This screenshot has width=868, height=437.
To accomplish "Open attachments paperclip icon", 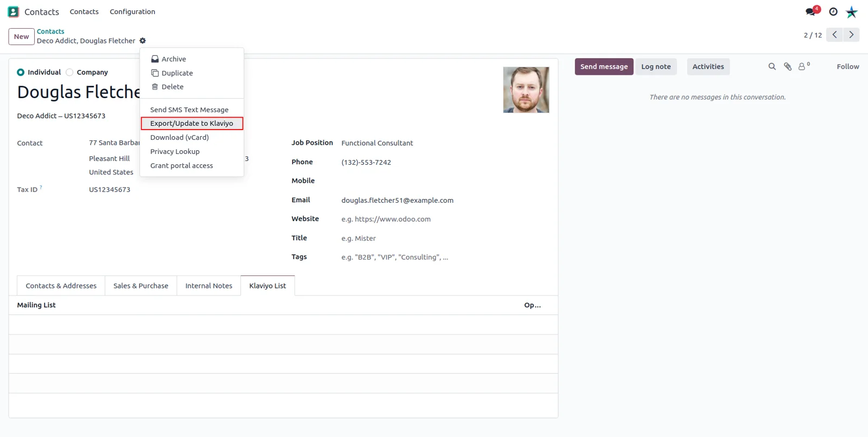I will (x=788, y=67).
